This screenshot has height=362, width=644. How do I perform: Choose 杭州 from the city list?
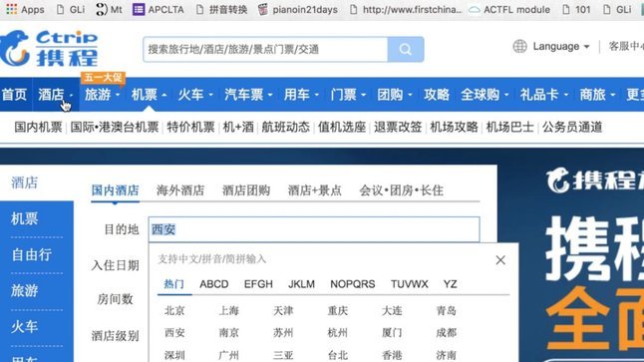338,332
